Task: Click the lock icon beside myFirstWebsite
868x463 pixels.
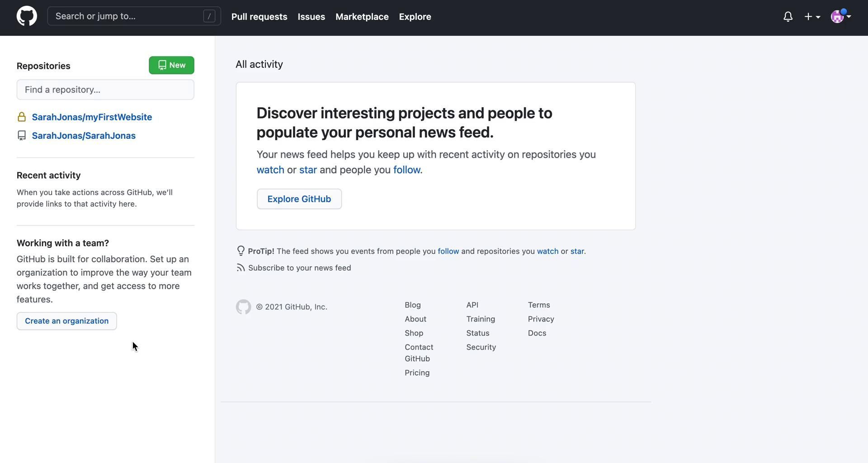Action: 22,117
